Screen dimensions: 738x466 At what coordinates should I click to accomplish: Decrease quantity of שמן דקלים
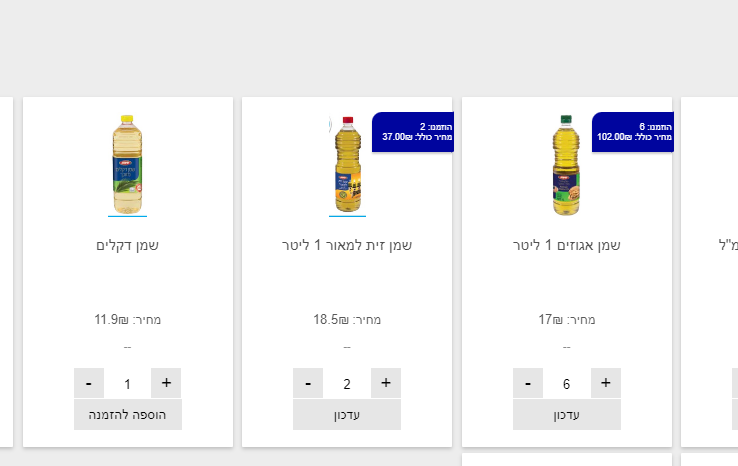tap(89, 383)
